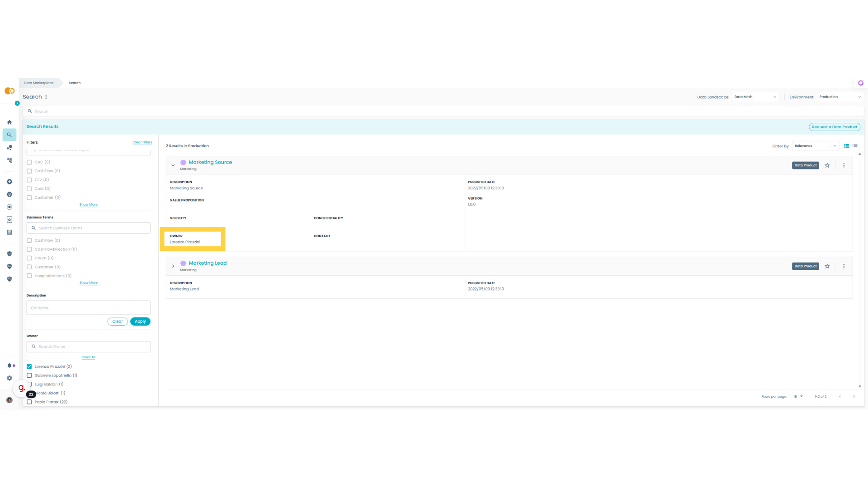Click Clear All under Owner

point(89,357)
